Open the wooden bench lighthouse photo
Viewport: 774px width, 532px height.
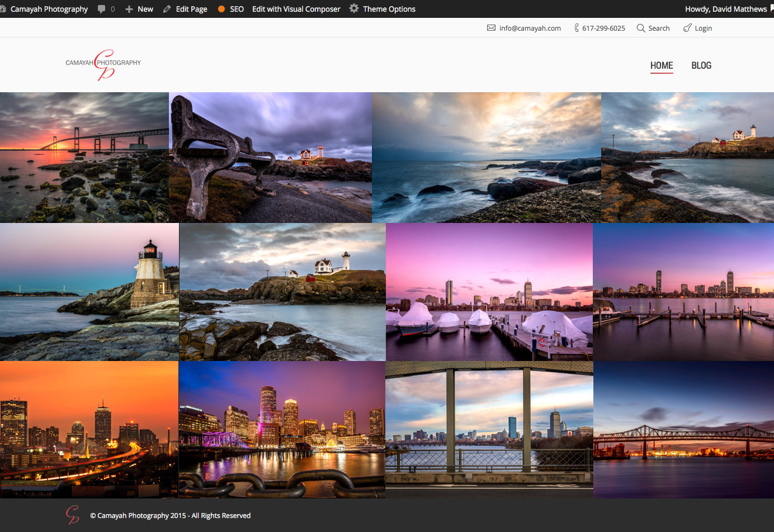coord(271,158)
